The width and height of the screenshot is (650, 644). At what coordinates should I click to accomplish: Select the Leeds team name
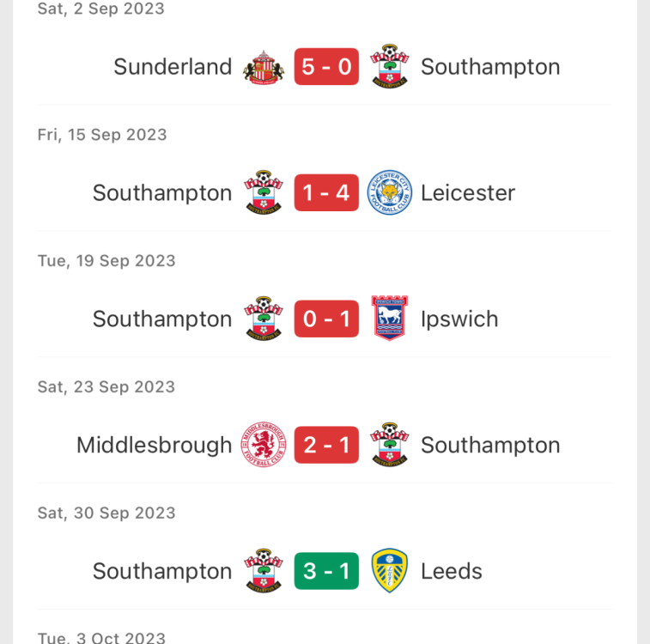pos(452,571)
